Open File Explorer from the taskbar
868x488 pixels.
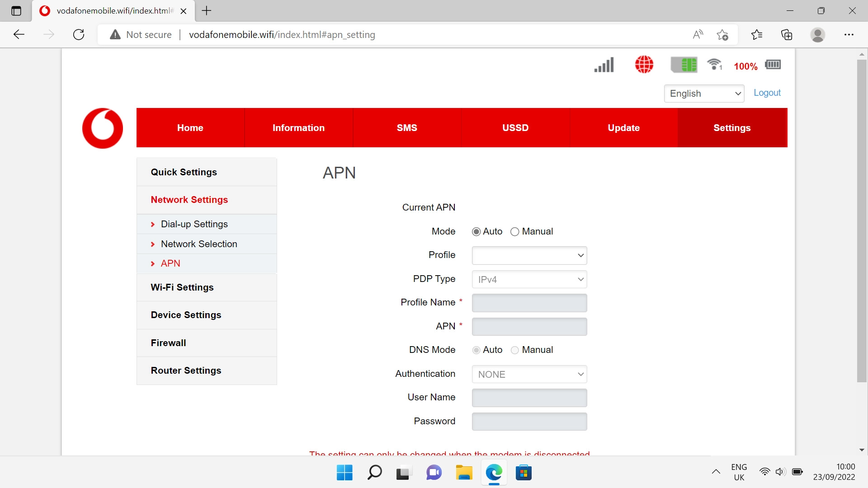click(x=464, y=473)
